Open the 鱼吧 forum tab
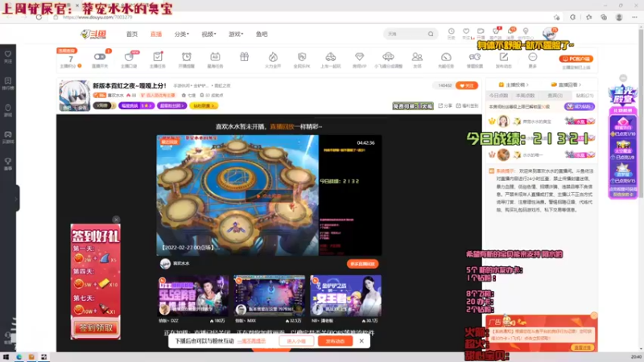This screenshot has height=362, width=644. (262, 34)
